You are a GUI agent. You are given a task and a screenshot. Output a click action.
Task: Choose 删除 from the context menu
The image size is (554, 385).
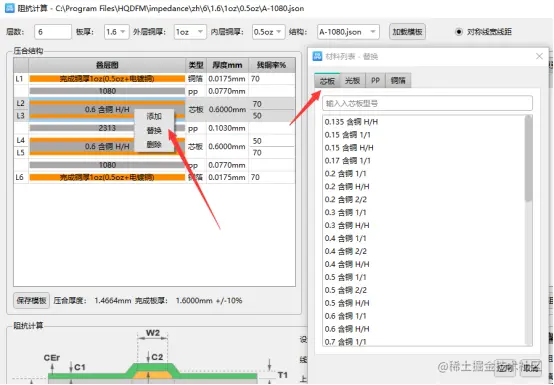154,144
